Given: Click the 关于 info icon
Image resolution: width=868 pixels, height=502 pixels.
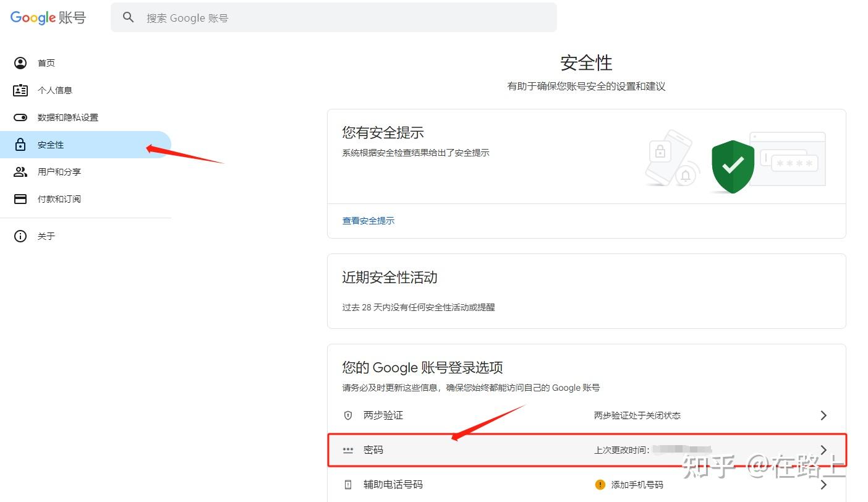Looking at the screenshot, I should point(20,236).
